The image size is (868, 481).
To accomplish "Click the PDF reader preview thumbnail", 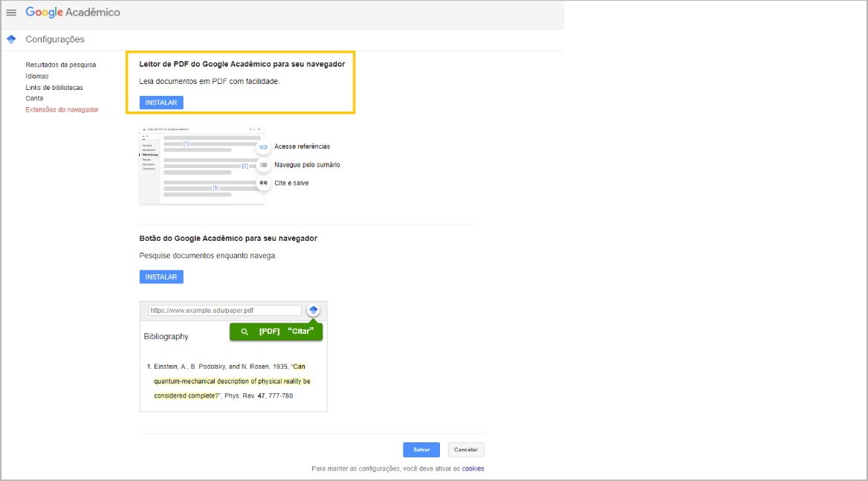I will coord(201,166).
